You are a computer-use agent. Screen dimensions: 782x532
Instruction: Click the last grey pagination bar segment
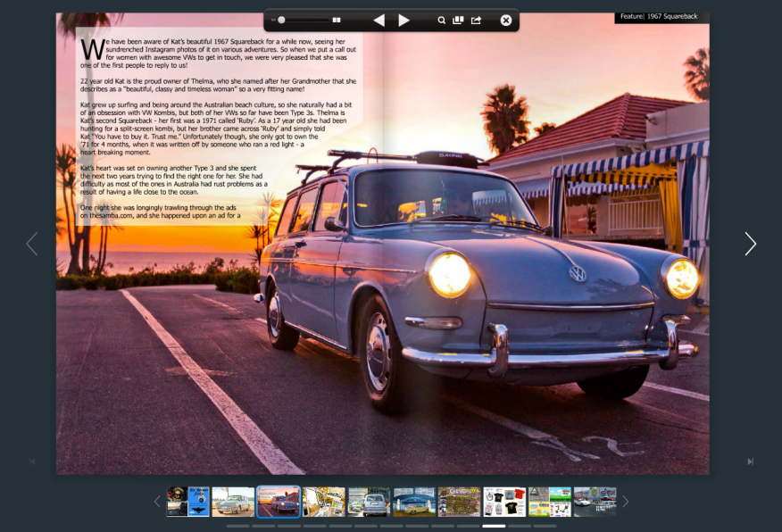[x=545, y=526]
